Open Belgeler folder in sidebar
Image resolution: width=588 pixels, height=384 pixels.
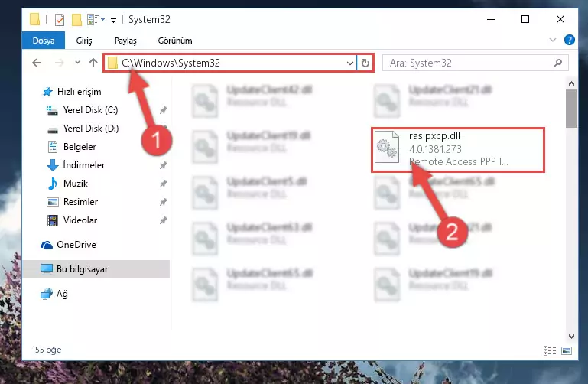tap(80, 147)
